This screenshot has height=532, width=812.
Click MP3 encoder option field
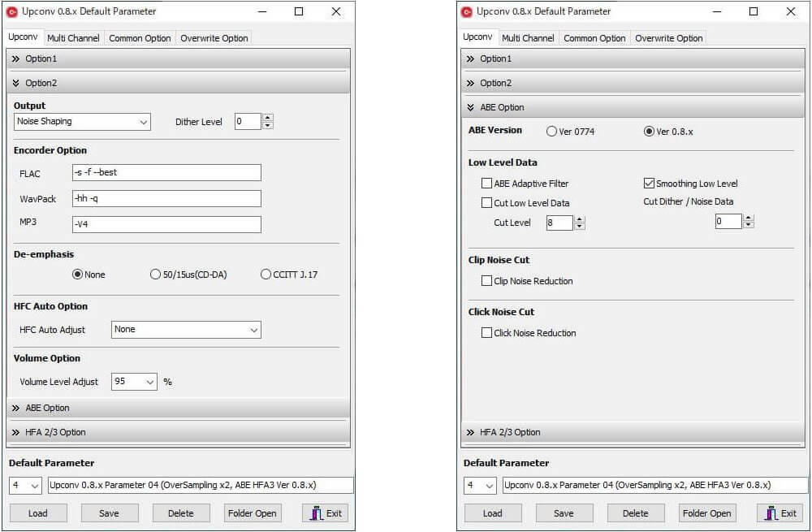[166, 224]
